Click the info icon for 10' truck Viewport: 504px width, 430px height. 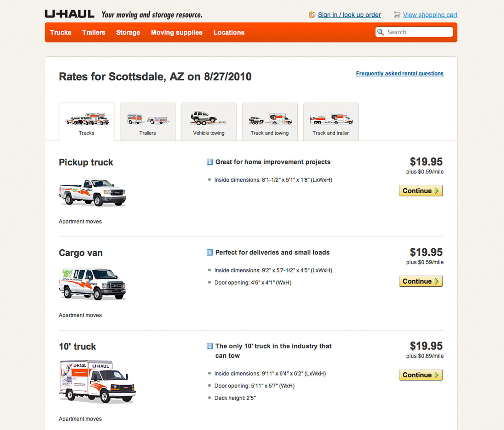pos(209,346)
